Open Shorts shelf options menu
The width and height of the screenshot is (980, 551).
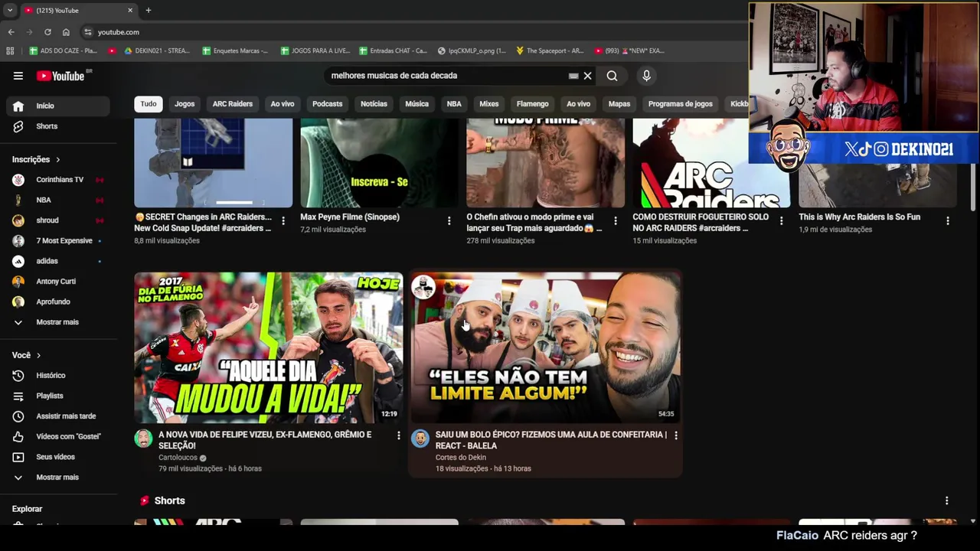[x=946, y=500]
